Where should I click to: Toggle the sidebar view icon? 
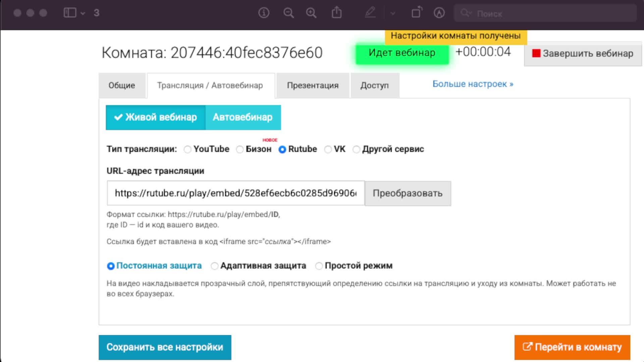pyautogui.click(x=70, y=13)
